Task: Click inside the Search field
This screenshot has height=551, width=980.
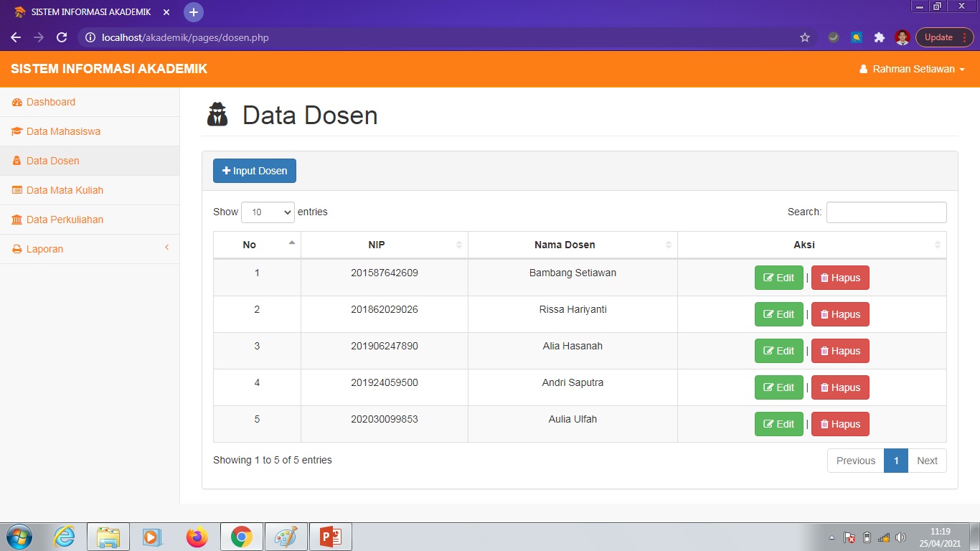Action: click(x=886, y=212)
